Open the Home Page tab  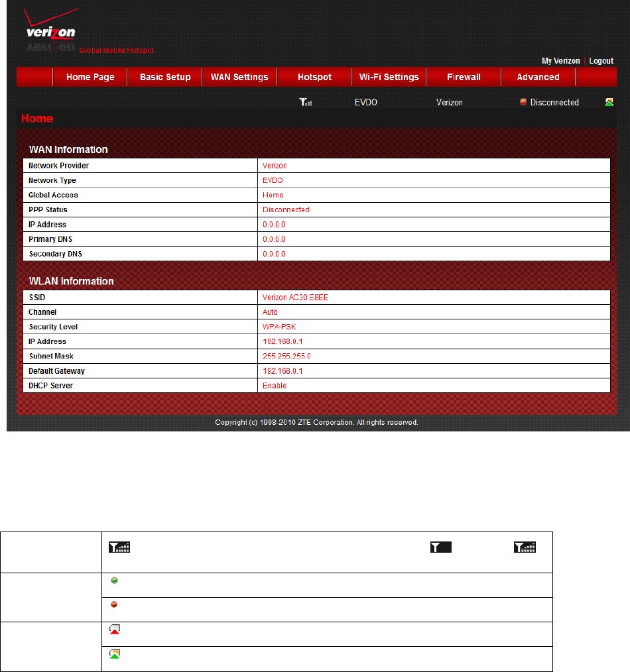[90, 77]
